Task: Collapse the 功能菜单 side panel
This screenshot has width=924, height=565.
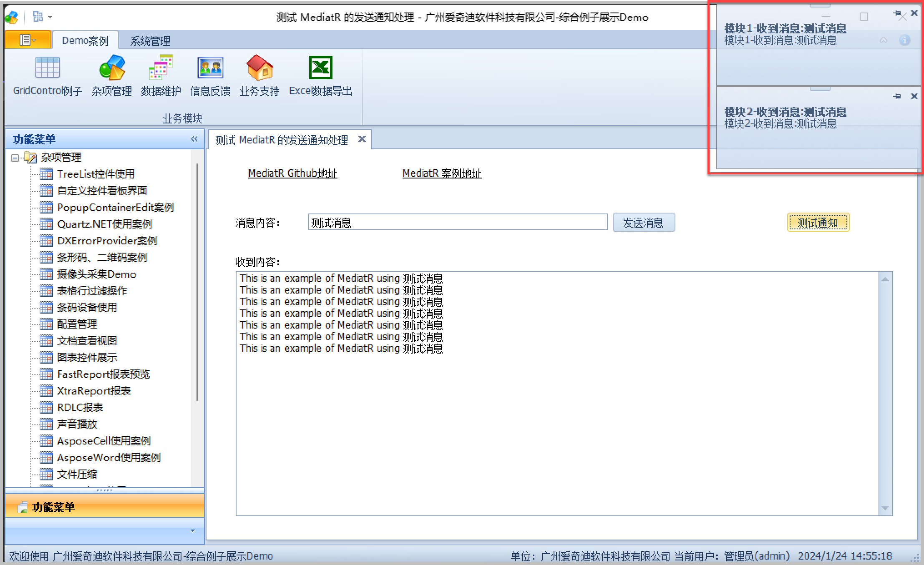Action: pyautogui.click(x=194, y=139)
